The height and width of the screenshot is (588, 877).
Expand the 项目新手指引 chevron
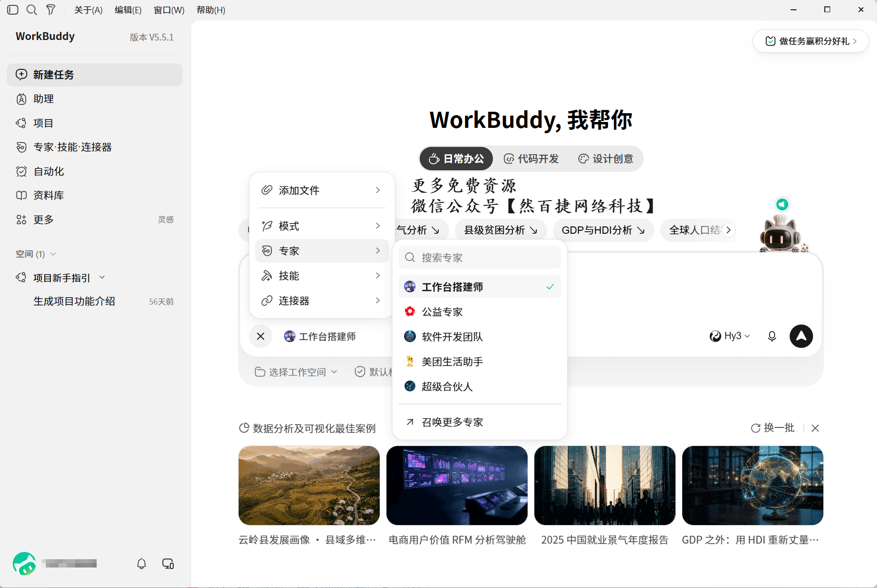coord(102,278)
